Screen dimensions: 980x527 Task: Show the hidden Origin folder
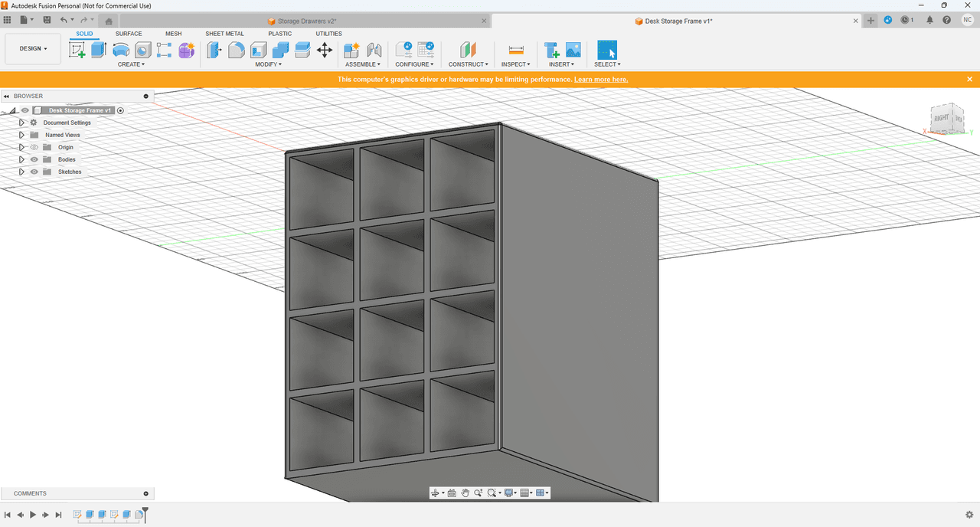point(34,147)
